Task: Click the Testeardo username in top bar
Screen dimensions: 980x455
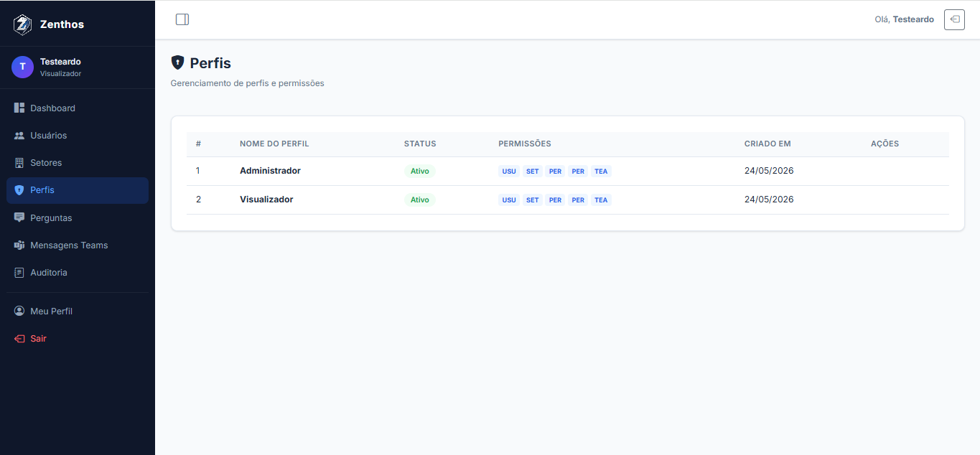Action: click(913, 19)
